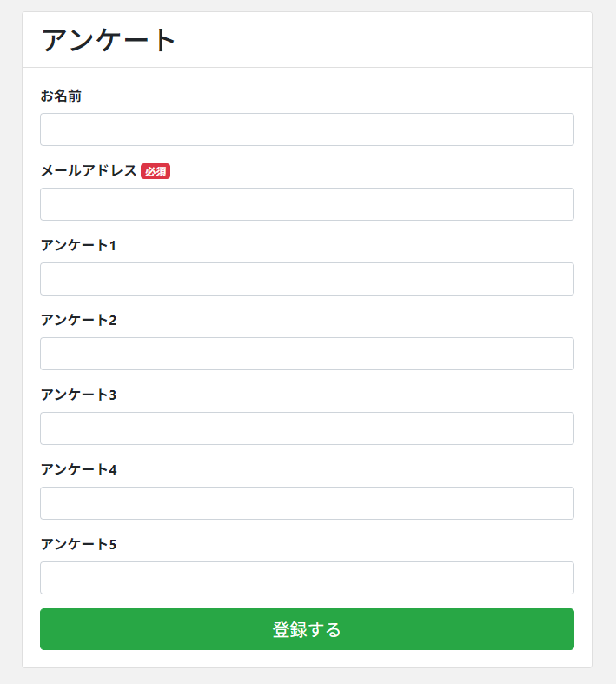Click the アンケート4 answer box

pyautogui.click(x=307, y=503)
